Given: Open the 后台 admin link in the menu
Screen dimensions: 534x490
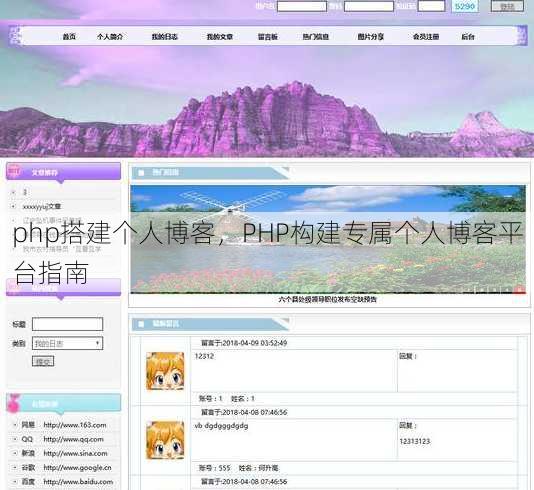Looking at the screenshot, I should (x=468, y=36).
